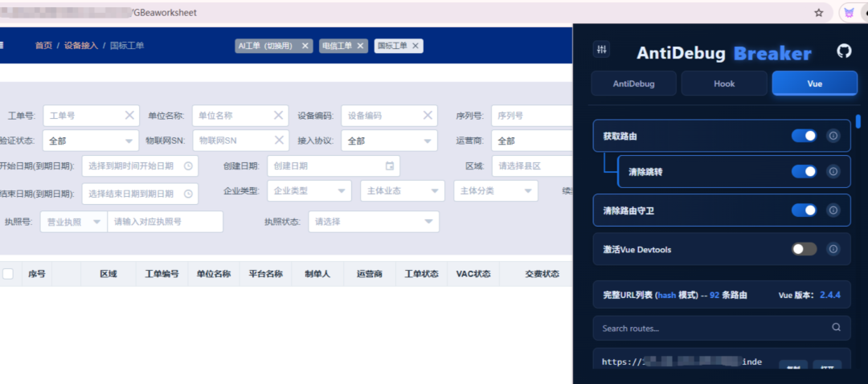
Task: Click the 选择结束日期到期日期 date input
Action: [x=140, y=194]
